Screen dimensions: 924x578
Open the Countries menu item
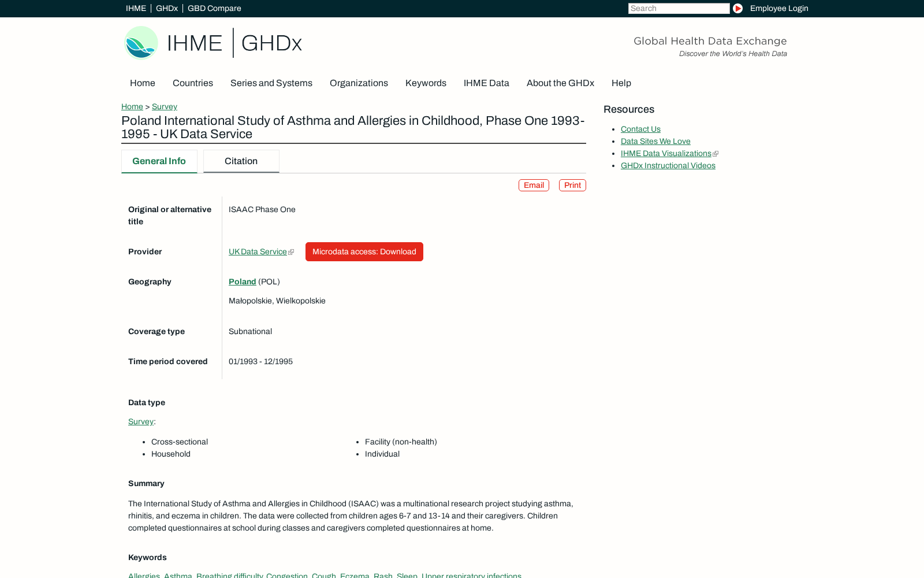point(193,83)
